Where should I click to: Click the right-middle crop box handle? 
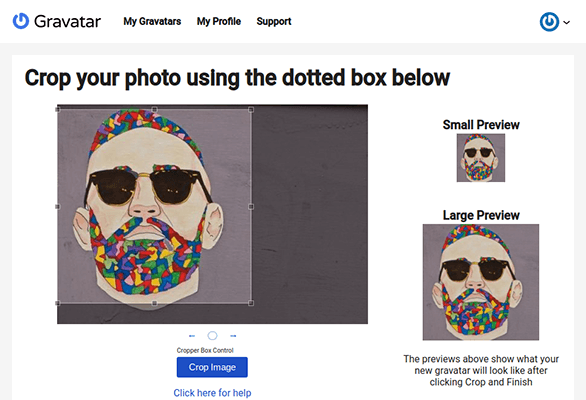pos(251,206)
